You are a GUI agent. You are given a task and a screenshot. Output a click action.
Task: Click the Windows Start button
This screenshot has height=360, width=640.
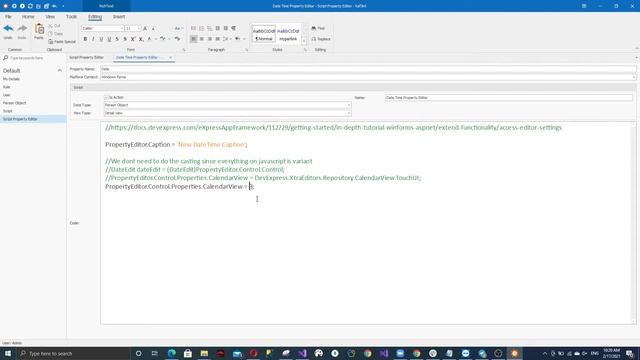click(x=8, y=353)
